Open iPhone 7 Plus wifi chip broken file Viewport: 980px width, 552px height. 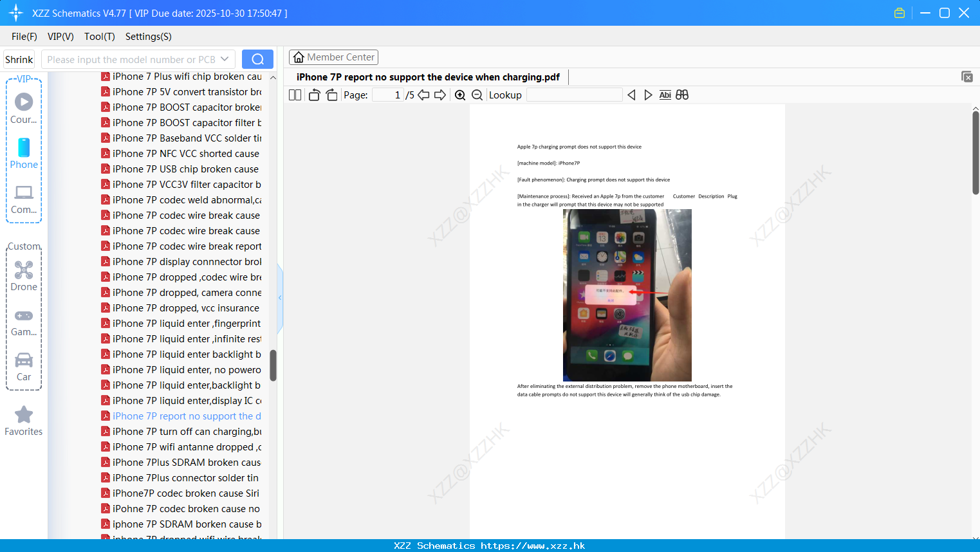tap(181, 77)
